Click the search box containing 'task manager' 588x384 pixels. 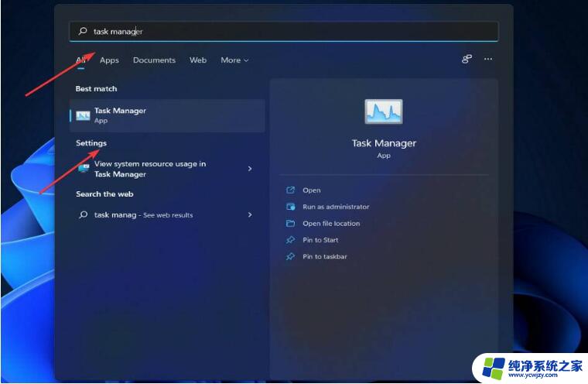coord(284,31)
